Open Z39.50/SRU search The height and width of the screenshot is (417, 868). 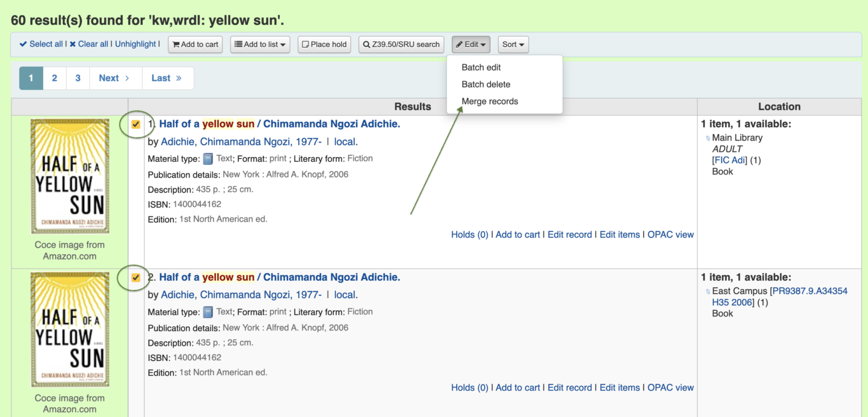coord(401,44)
